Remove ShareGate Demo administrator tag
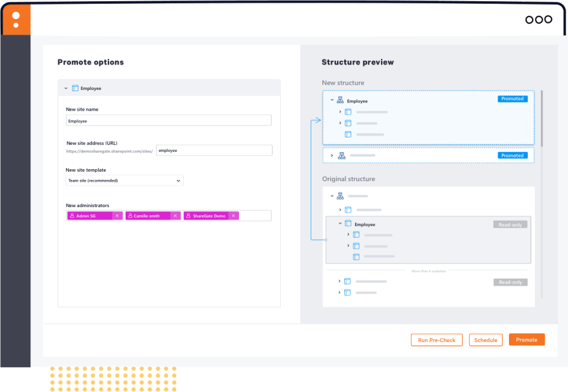The image size is (568, 392). click(x=233, y=216)
